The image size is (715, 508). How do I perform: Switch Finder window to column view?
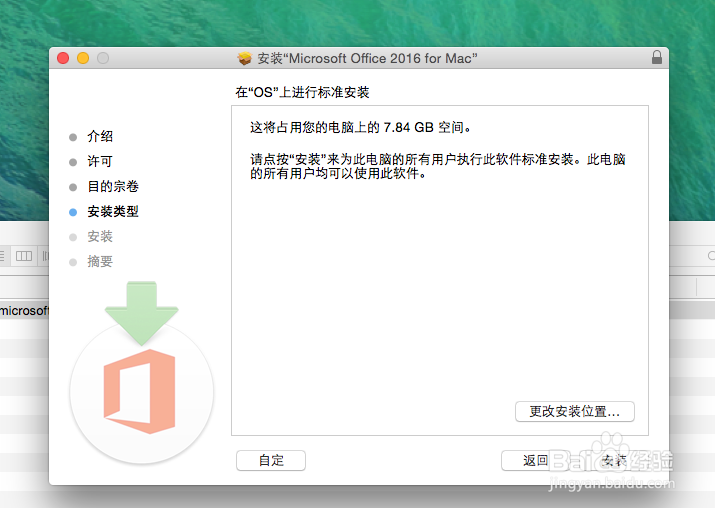pyautogui.click(x=24, y=256)
